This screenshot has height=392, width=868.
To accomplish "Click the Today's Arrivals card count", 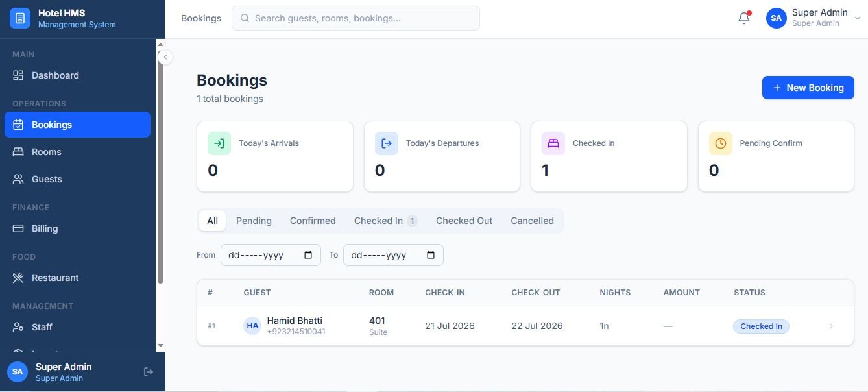I will [213, 171].
